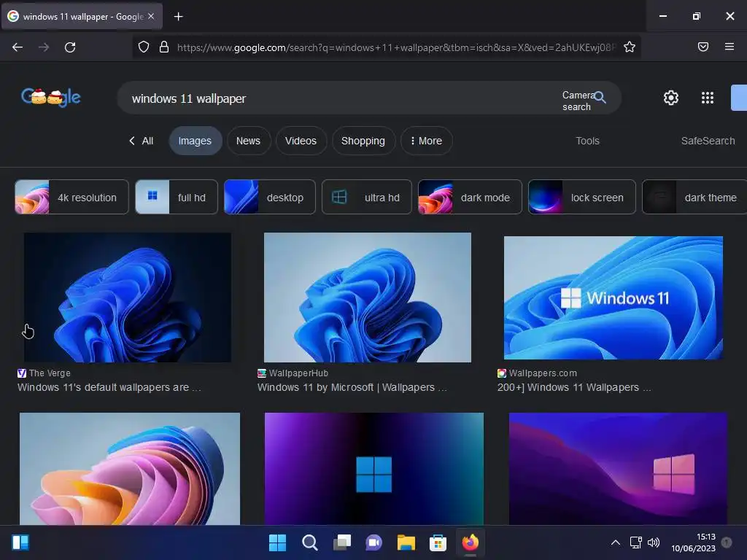Open Teams Chat on taskbar

[x=373, y=542]
